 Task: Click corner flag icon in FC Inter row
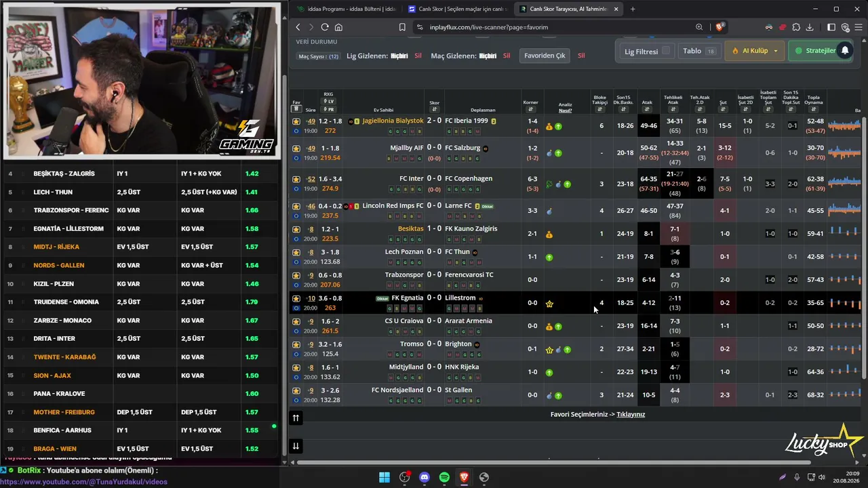549,184
